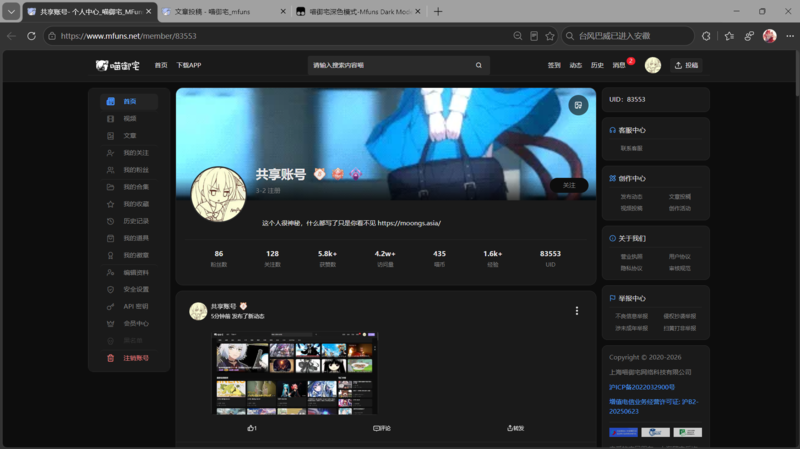Click 联系客服 under 客服中心
This screenshot has height=449, width=800.
click(x=631, y=148)
